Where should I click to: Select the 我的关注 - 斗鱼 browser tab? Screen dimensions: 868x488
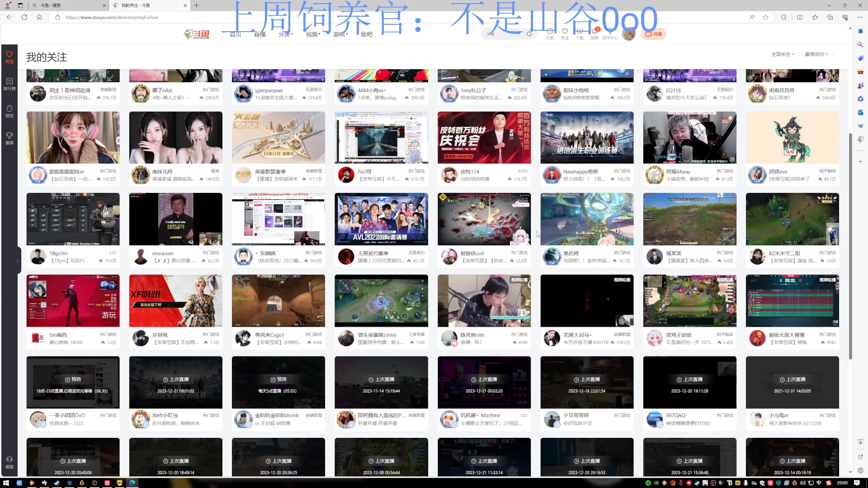click(149, 5)
